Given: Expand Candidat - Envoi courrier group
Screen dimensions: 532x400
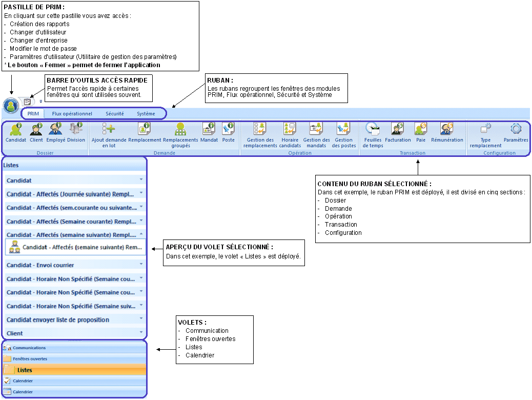Looking at the screenshot, I should point(74,265).
